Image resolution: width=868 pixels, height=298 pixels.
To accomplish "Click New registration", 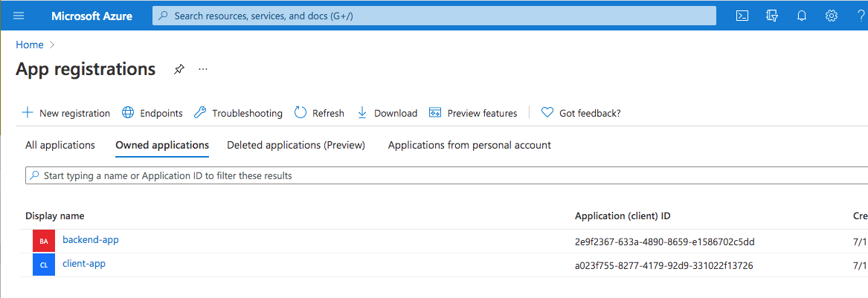I will pos(66,113).
